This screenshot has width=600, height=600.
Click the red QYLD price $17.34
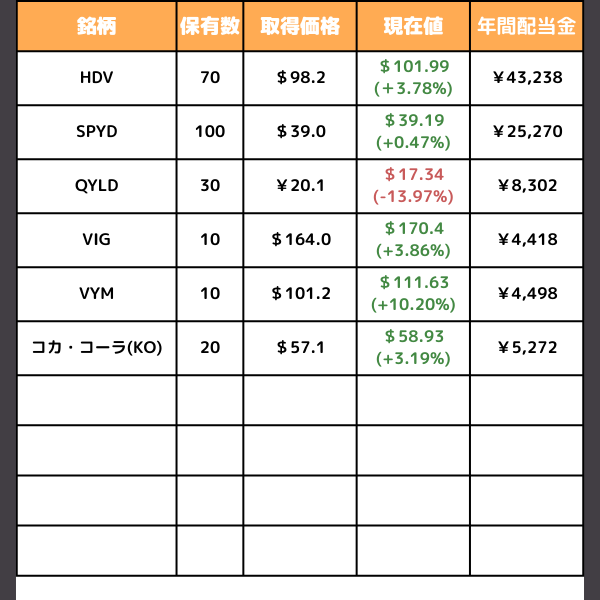coord(414,174)
